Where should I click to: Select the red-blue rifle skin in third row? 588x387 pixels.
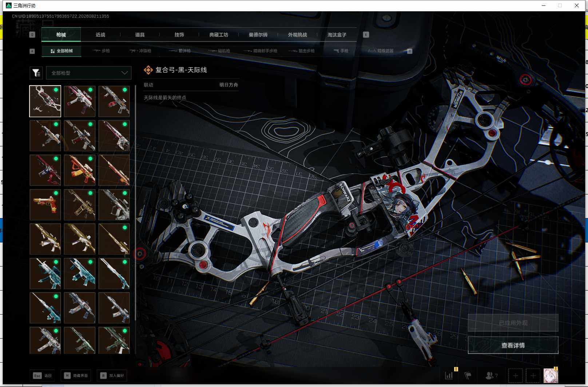point(45,170)
